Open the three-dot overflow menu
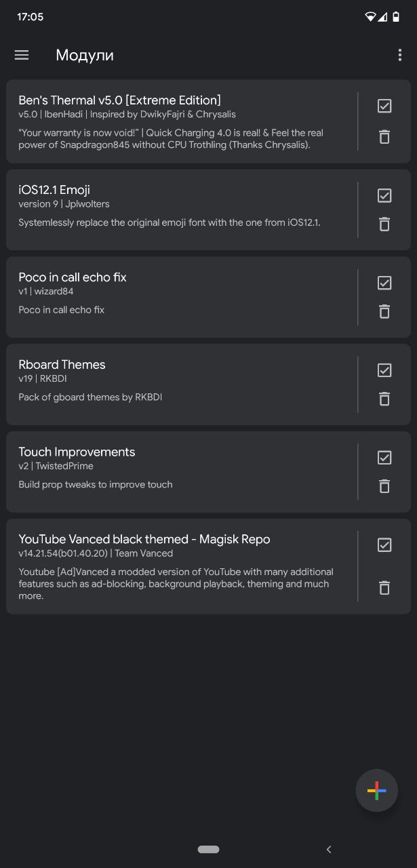Image resolution: width=417 pixels, height=868 pixels. [399, 56]
